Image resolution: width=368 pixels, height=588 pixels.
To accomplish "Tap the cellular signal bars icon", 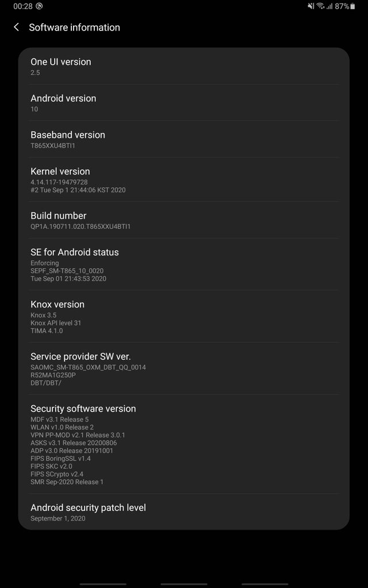I will [x=329, y=7].
